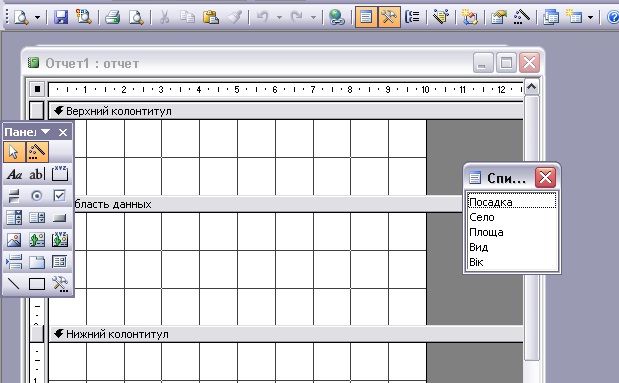Image resolution: width=619 pixels, height=383 pixels.
Task: Select the Bound Object Frame tool
Action: click(x=60, y=240)
